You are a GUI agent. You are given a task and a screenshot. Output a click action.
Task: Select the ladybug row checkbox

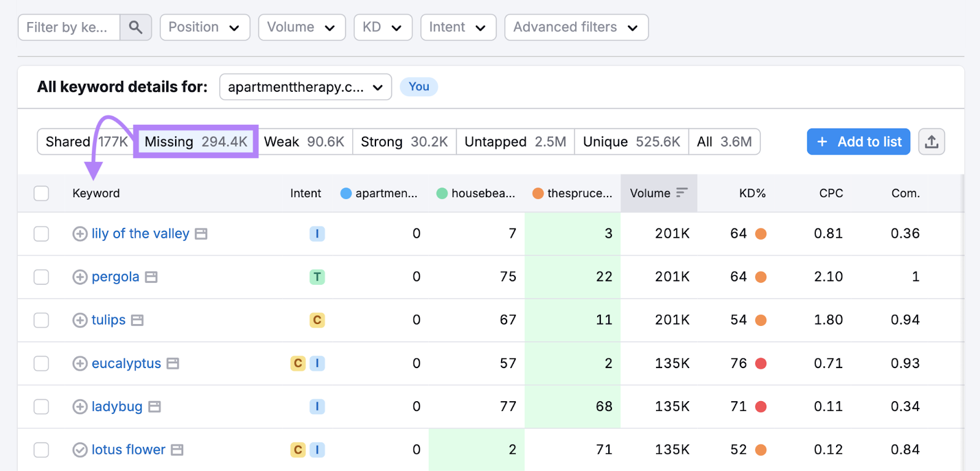[x=41, y=407]
